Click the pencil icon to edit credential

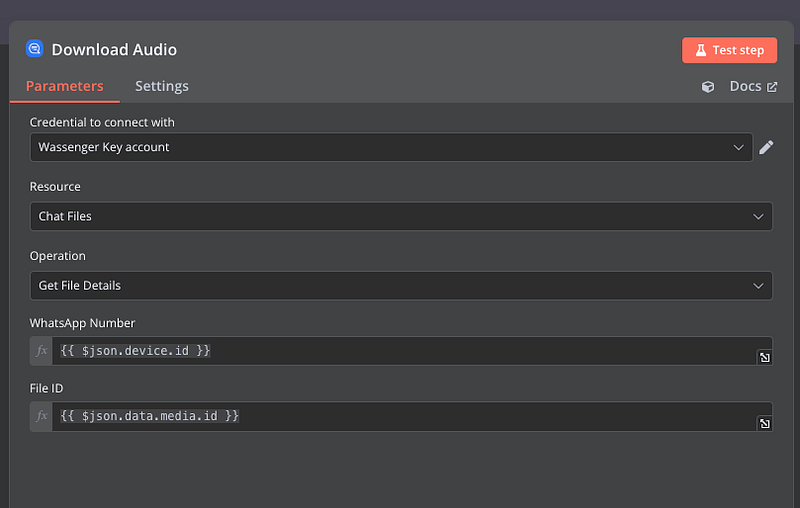click(766, 148)
